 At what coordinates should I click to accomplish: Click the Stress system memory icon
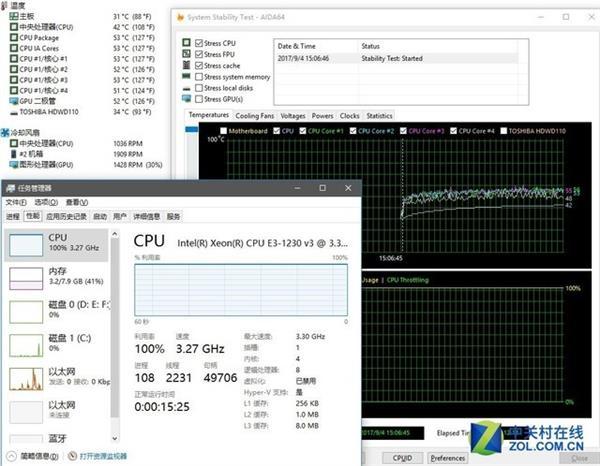(186, 76)
